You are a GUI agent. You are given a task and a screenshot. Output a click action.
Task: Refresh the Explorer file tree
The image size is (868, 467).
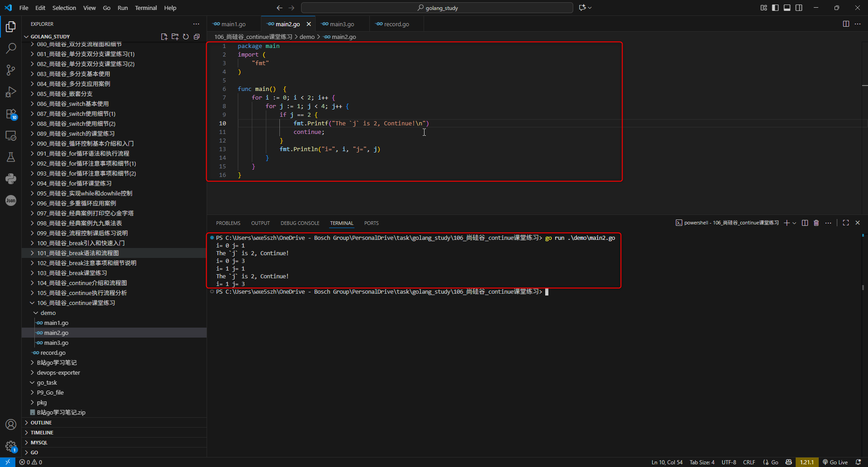(x=186, y=37)
